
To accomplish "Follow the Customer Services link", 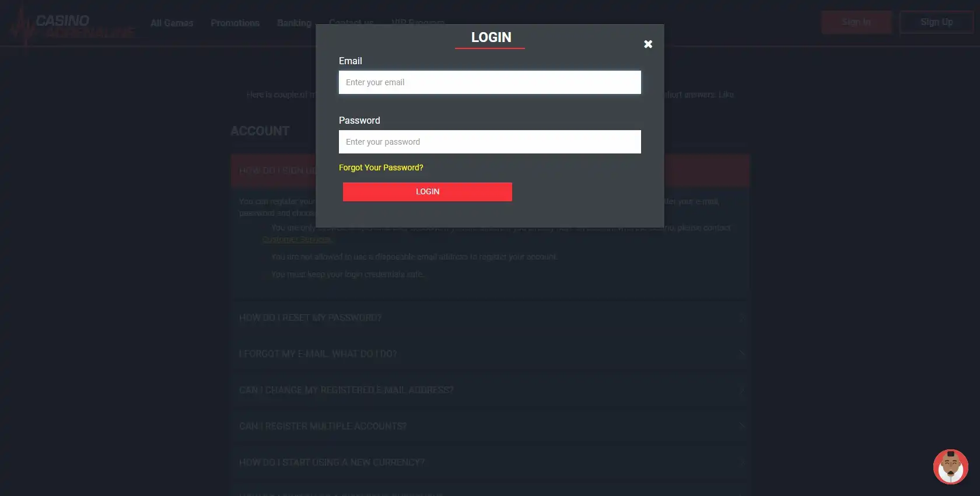I will 296,239.
